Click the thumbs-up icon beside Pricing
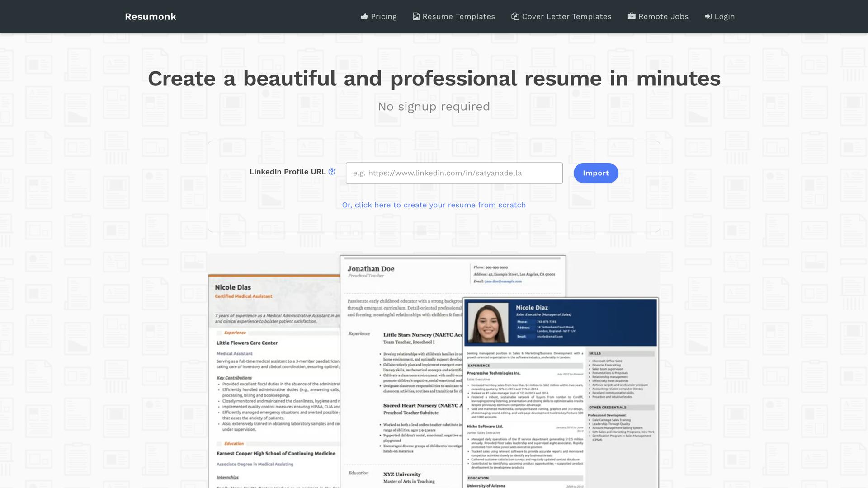Screen dimensions: 868x488 point(364,16)
